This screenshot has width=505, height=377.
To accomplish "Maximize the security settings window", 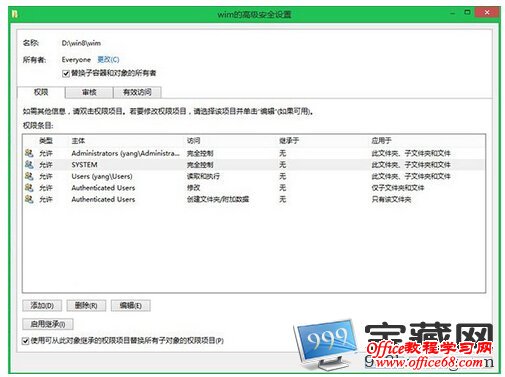I will click(x=467, y=13).
